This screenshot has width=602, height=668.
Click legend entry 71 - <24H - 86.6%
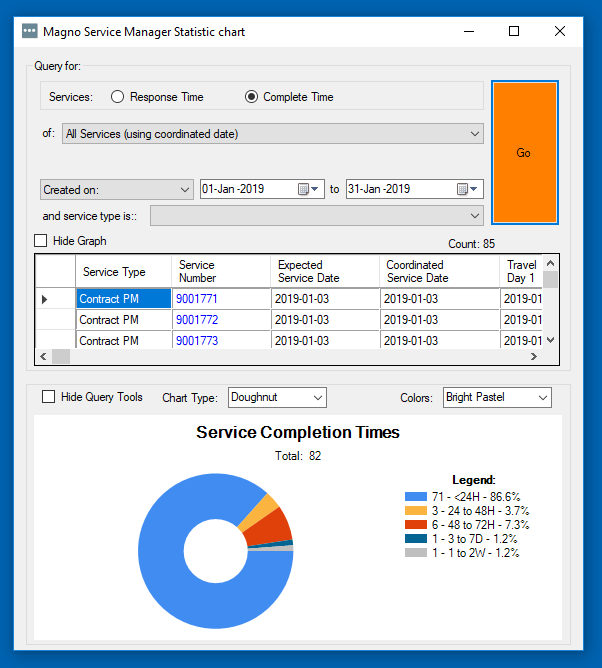[x=475, y=497]
